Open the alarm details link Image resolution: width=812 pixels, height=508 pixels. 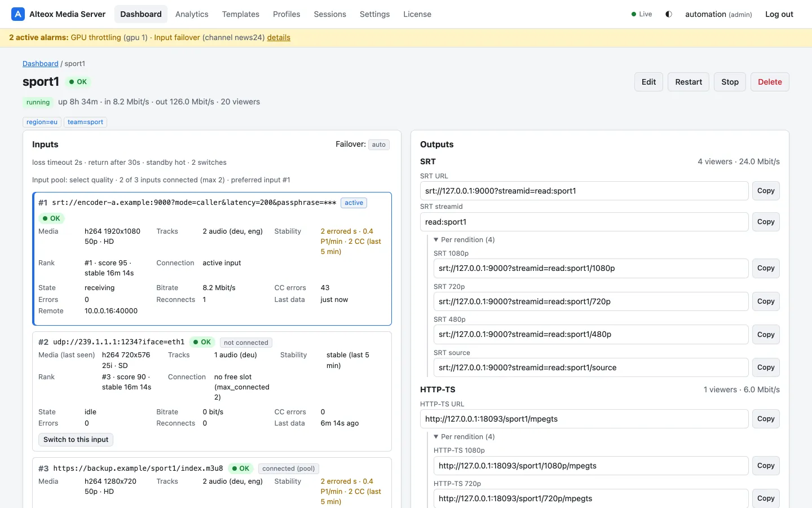tap(279, 37)
